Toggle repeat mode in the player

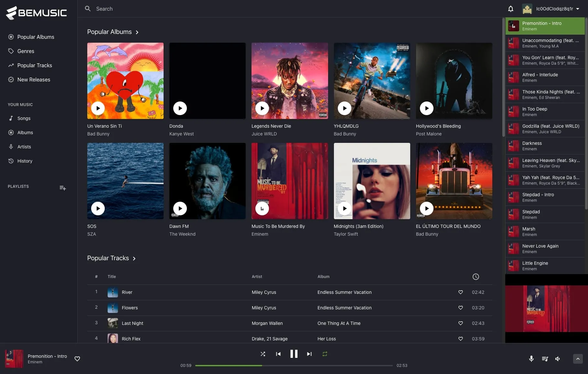click(325, 354)
